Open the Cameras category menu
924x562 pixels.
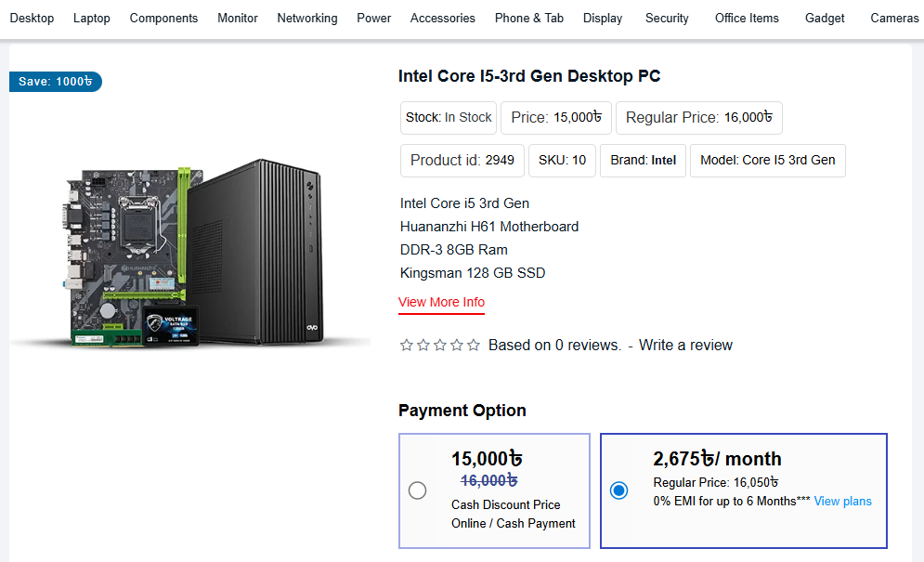[894, 19]
